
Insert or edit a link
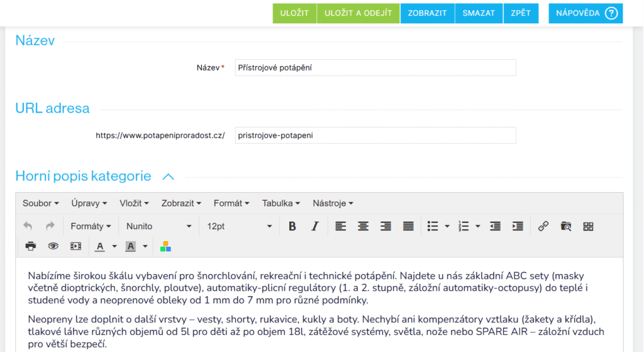543,226
